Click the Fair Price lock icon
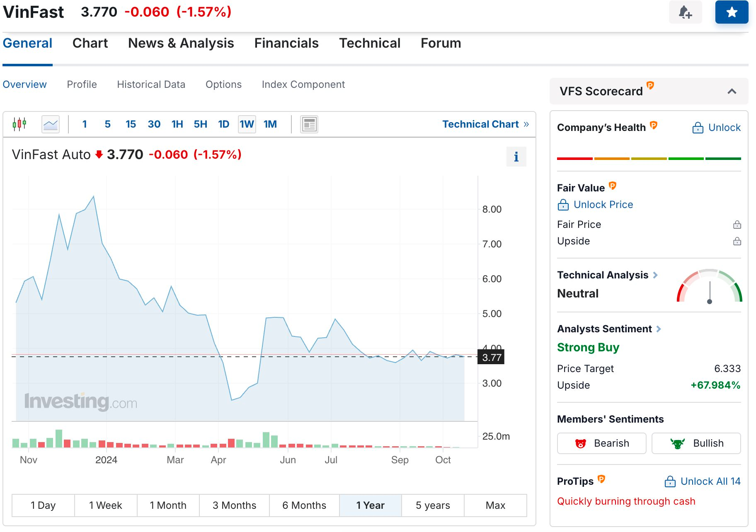 [x=737, y=225]
